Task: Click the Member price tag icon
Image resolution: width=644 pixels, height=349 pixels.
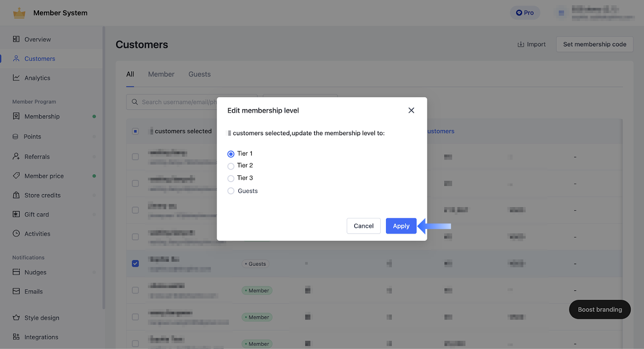Action: [16, 176]
